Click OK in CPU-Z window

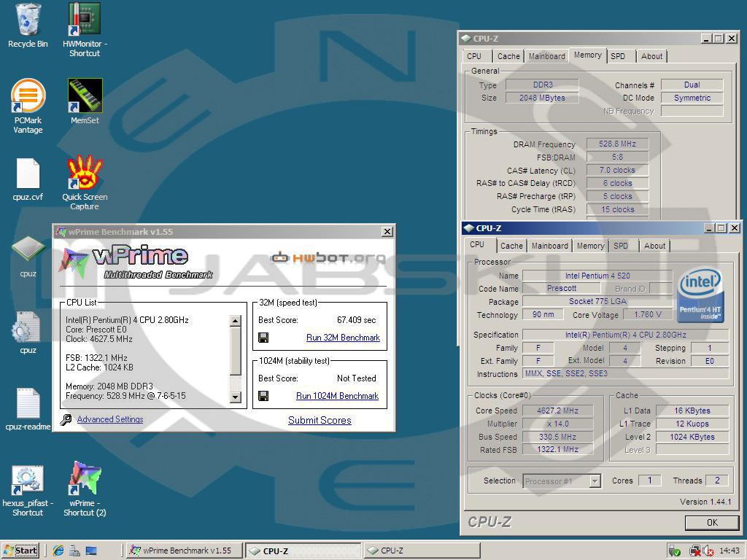tap(712, 522)
